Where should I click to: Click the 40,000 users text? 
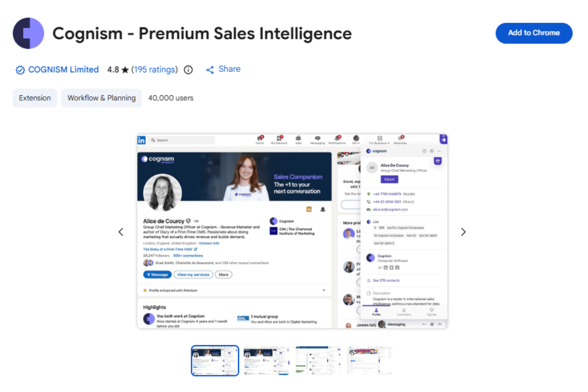click(171, 98)
